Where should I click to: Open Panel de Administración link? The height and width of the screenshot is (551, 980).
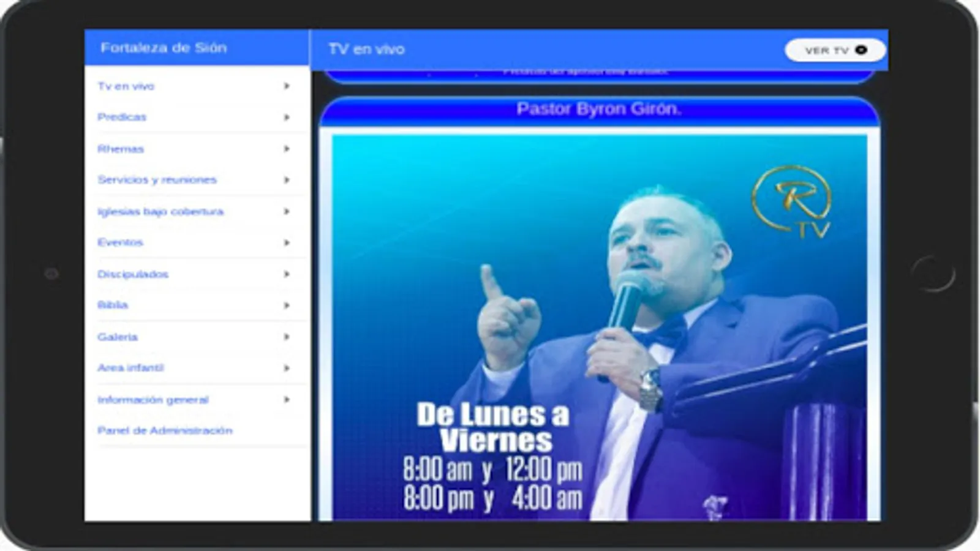(x=196, y=431)
